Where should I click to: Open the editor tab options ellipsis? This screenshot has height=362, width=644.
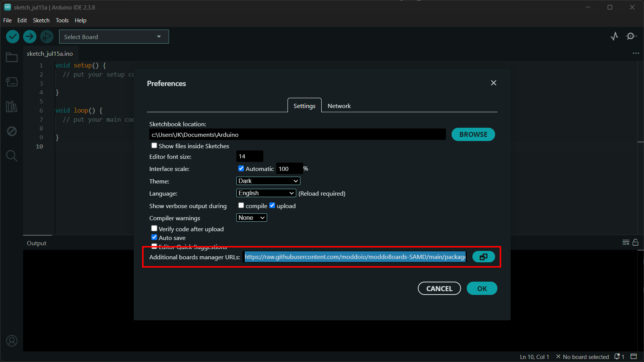coord(636,53)
